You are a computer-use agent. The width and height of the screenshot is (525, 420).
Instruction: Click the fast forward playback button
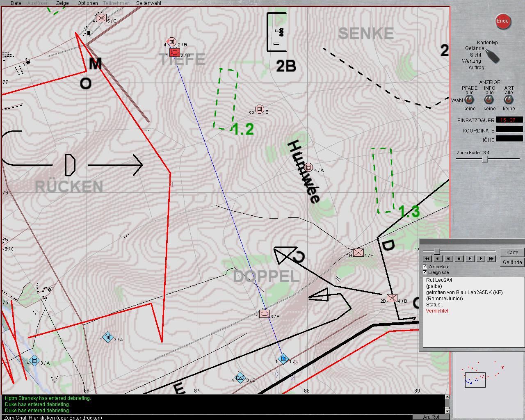pyautogui.click(x=491, y=259)
